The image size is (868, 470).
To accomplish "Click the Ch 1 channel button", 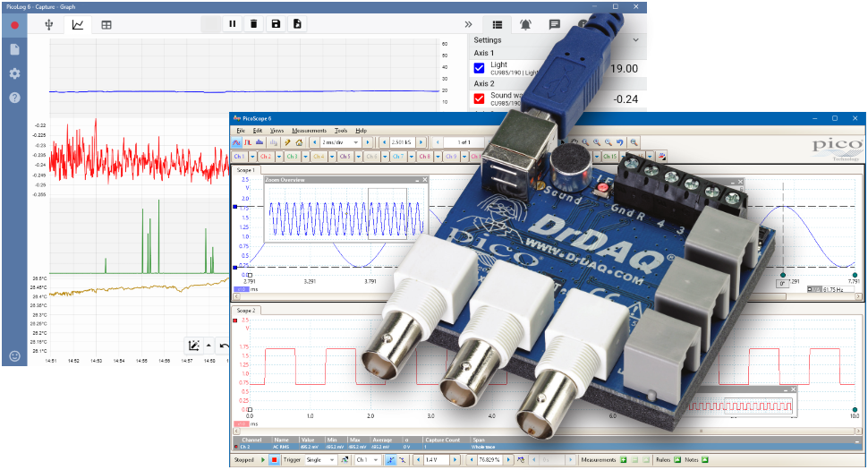I will coord(239,157).
